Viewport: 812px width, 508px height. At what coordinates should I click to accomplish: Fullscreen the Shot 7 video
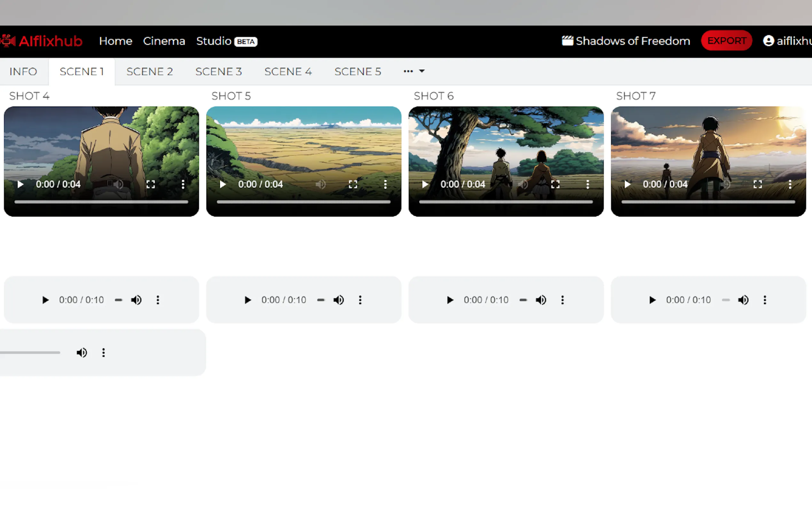click(x=757, y=184)
